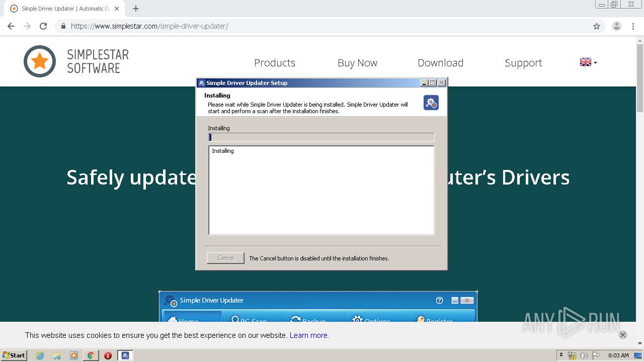
Task: Open the Chrome three-dot menu
Action: (633, 26)
